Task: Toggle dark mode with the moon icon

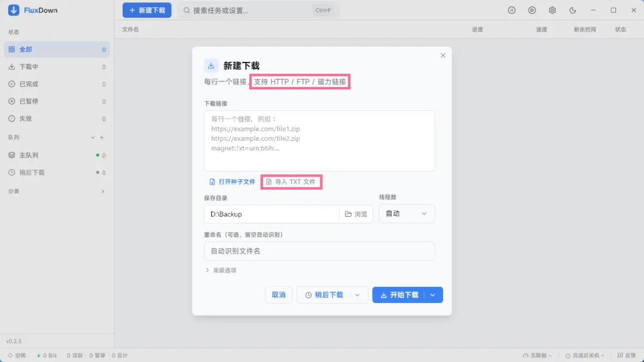Action: click(572, 10)
